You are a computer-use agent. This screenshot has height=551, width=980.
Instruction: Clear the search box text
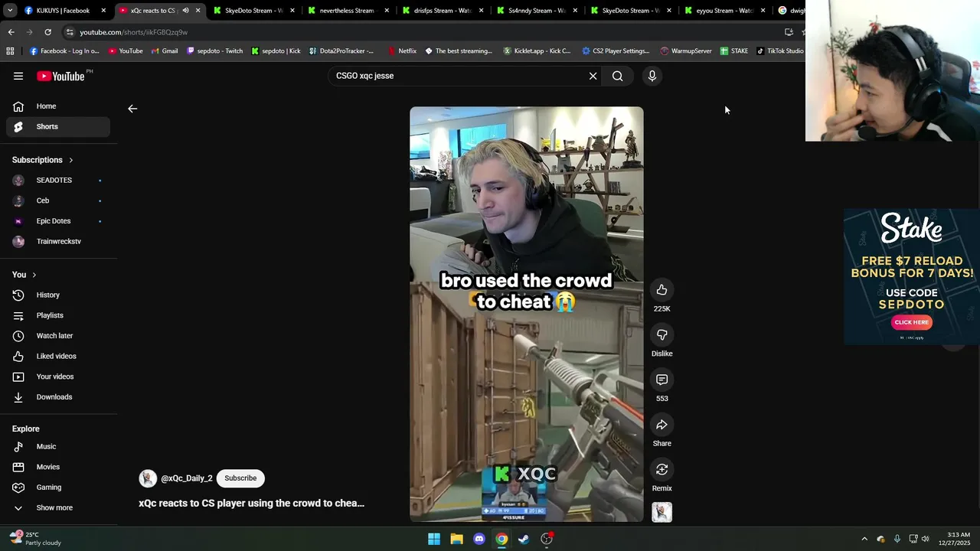point(593,76)
